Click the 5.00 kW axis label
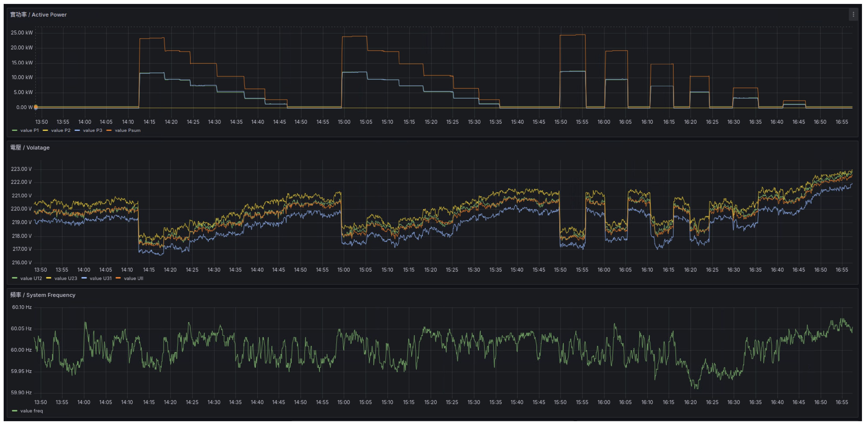 pyautogui.click(x=23, y=92)
